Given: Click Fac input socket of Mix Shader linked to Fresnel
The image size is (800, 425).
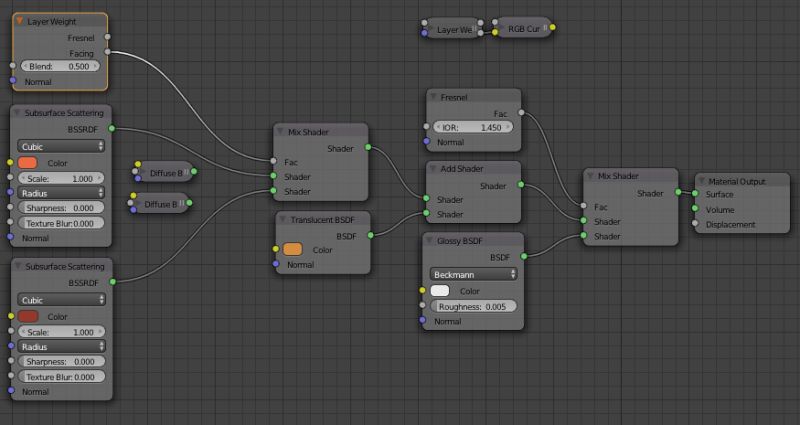Looking at the screenshot, I should pyautogui.click(x=584, y=206).
